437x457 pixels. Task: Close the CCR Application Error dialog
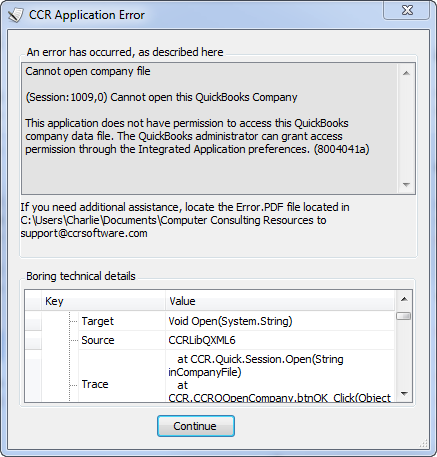click(407, 10)
